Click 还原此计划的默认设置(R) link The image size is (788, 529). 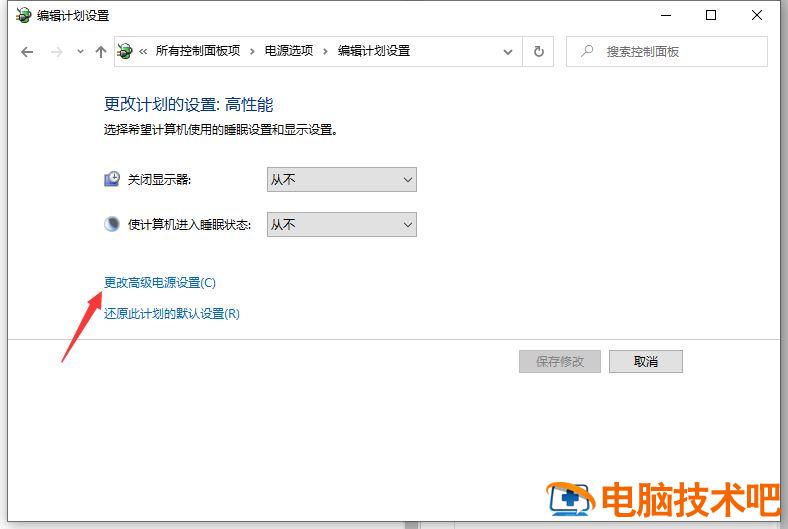[172, 314]
